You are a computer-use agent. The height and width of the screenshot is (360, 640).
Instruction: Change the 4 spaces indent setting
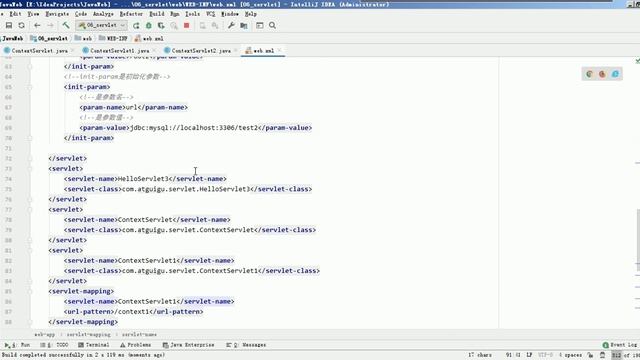570,355
